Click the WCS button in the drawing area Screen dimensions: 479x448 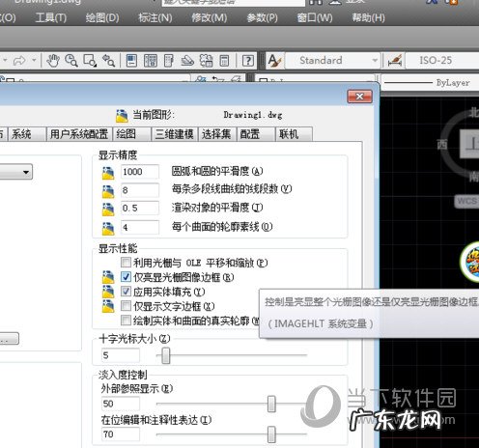tap(466, 202)
